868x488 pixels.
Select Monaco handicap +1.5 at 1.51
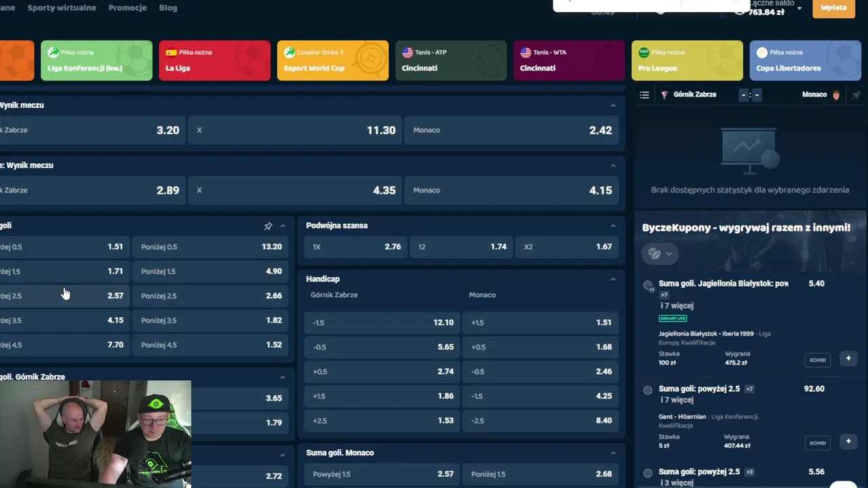[x=540, y=323]
